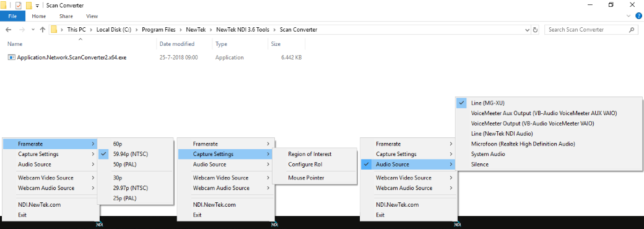Expand the chevron after Program Files breadcrumb
The height and width of the screenshot is (229, 644).
tap(180, 30)
